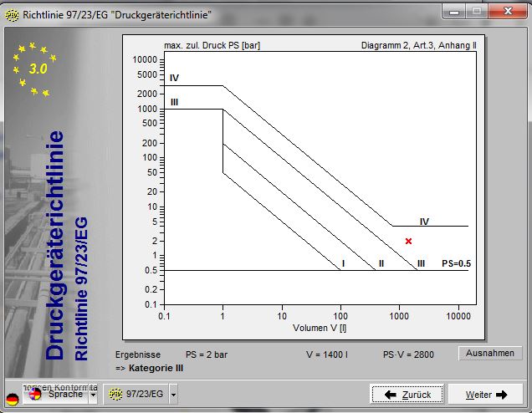532x413 pixels.
Task: Click the 'max. zul. Druck PS [bar]' axis label
Action: tap(212, 45)
